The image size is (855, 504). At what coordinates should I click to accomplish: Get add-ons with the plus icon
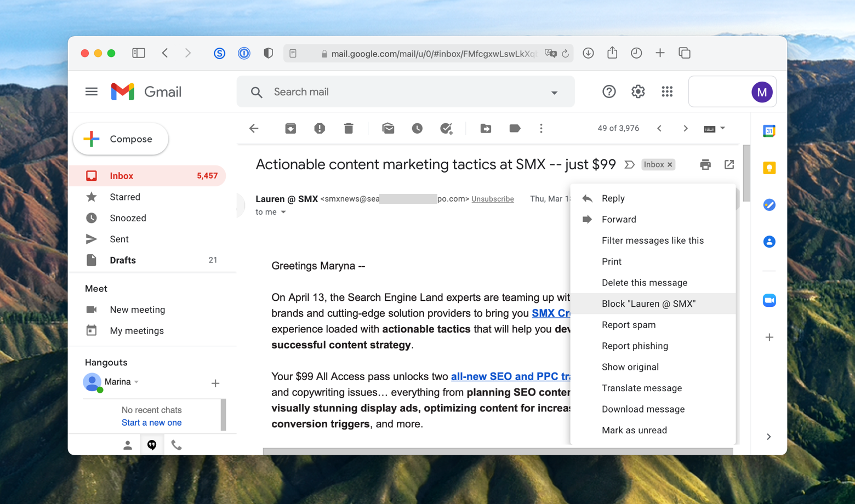769,337
